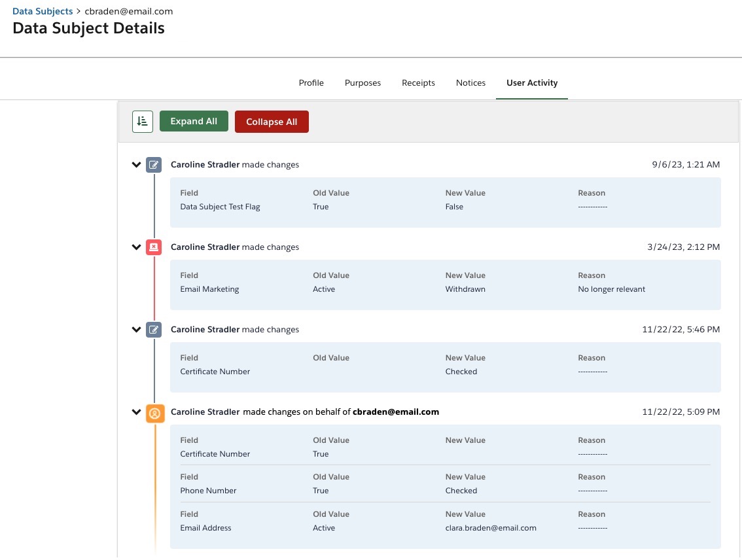The width and height of the screenshot is (742, 560).
Task: Click the pencil icon beside the Certificate Number change
Action: [x=153, y=330]
